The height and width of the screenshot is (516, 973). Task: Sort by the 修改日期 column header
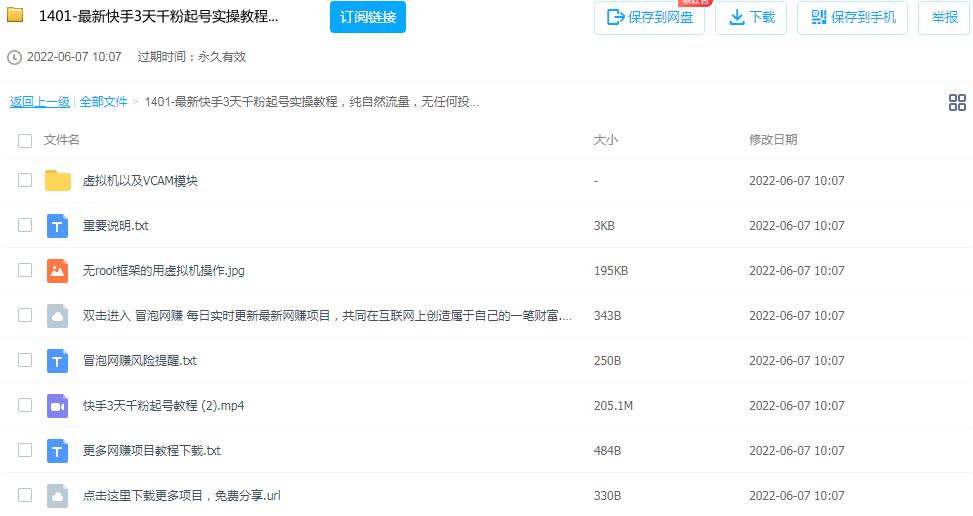click(x=773, y=140)
